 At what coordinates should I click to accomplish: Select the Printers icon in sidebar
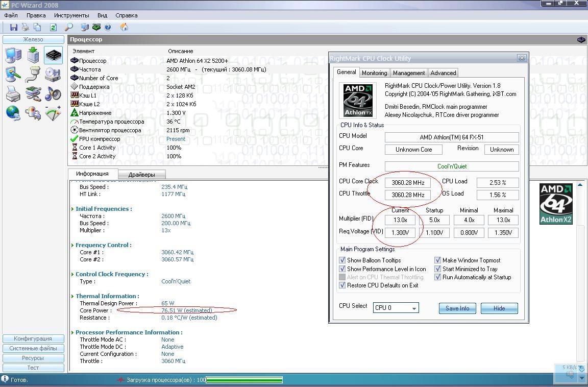pyautogui.click(x=13, y=94)
